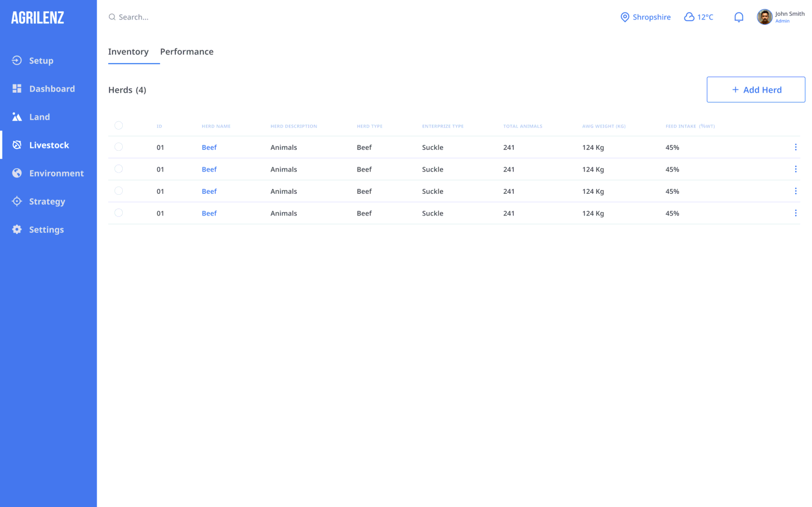Open Dashboard via its grid icon
The width and height of the screenshot is (812, 507).
coord(17,88)
